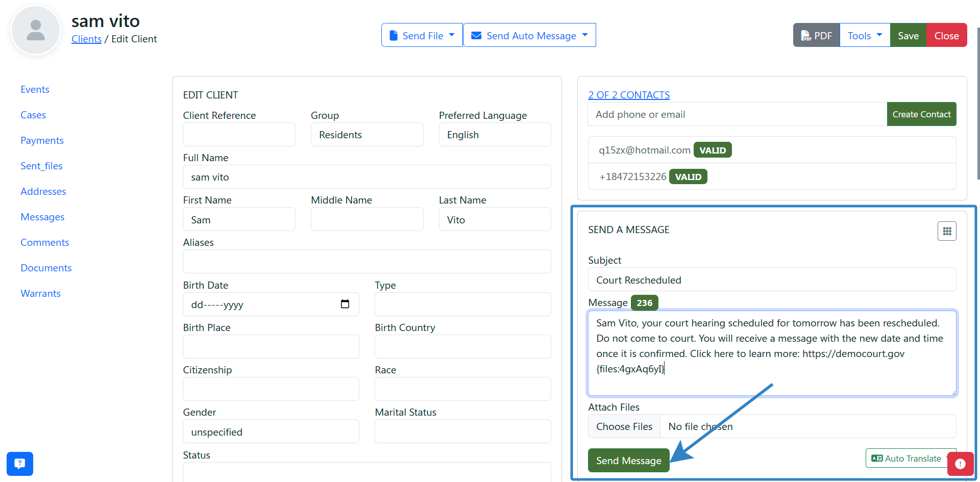Click the Full Name field
Image resolution: width=980 pixels, height=482 pixels.
pyautogui.click(x=367, y=177)
